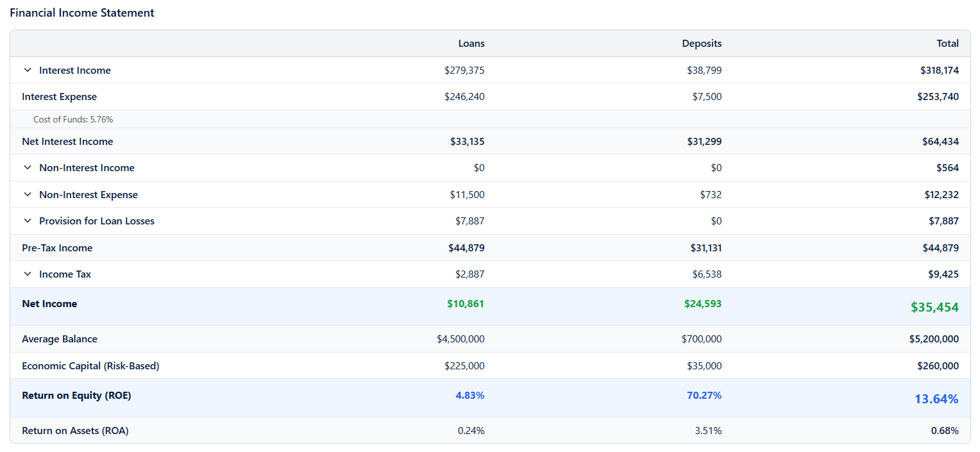Click the Loans ROE value 4.83%
The image size is (980, 452).
click(470, 396)
